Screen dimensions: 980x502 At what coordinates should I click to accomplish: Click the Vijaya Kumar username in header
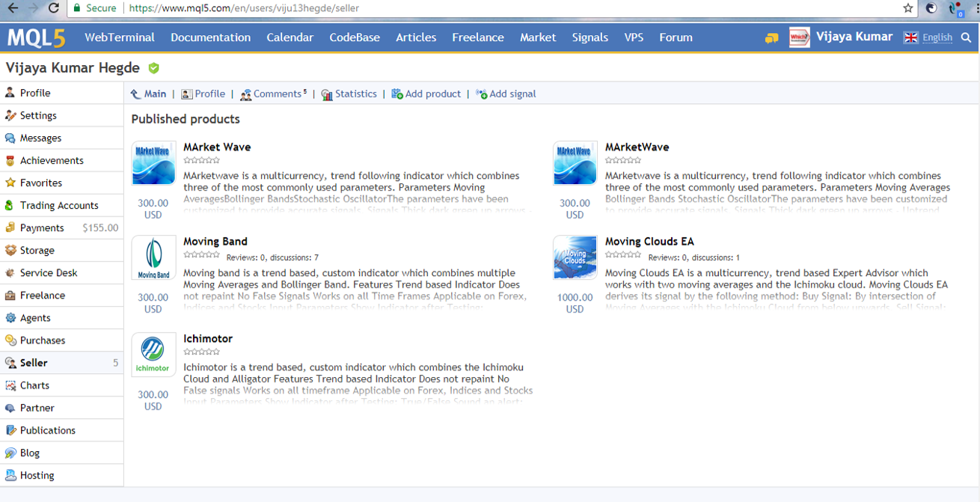point(854,37)
